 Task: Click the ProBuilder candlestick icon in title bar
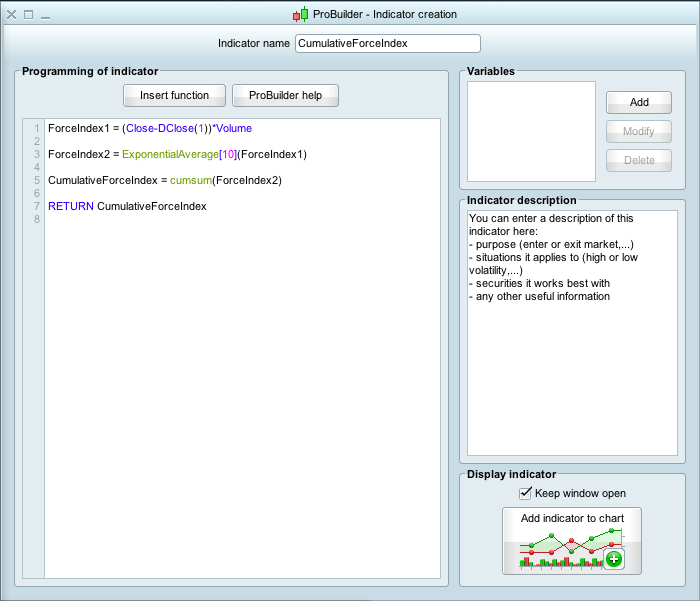[300, 14]
